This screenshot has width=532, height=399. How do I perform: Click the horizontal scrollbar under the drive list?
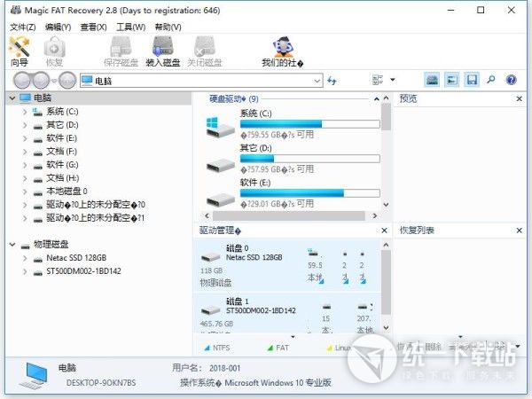pyautogui.click(x=289, y=215)
